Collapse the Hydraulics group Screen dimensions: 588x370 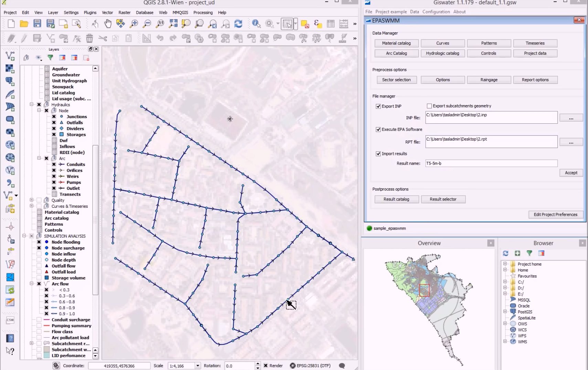[31, 104]
